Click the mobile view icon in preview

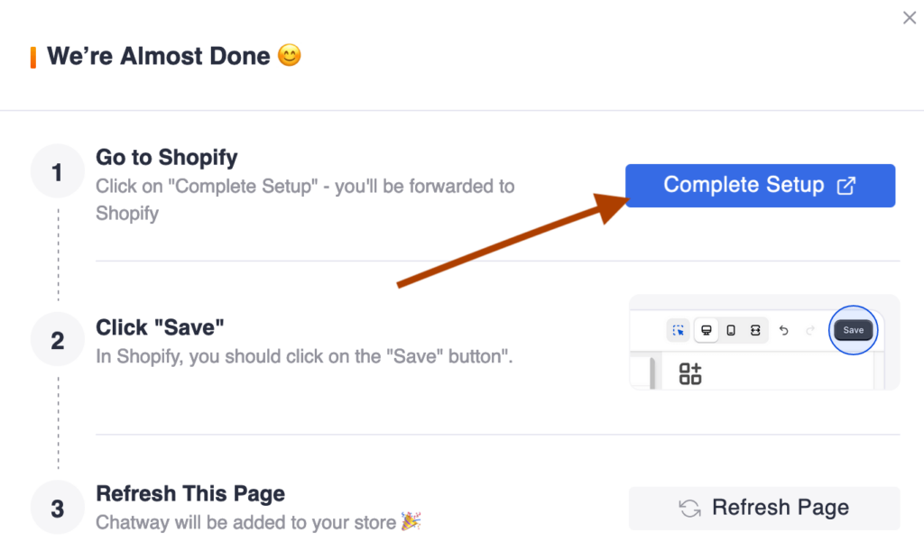click(731, 330)
